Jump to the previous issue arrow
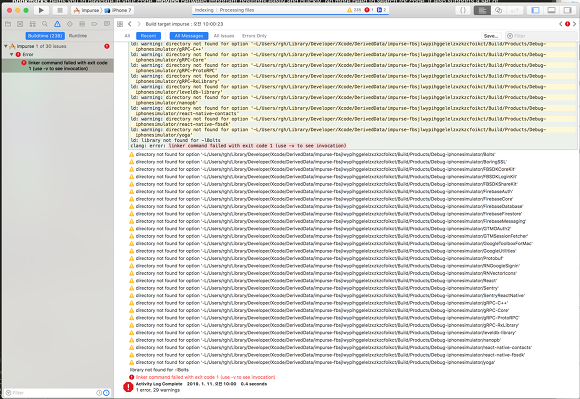This screenshot has width=580, height=399. pos(561,24)
